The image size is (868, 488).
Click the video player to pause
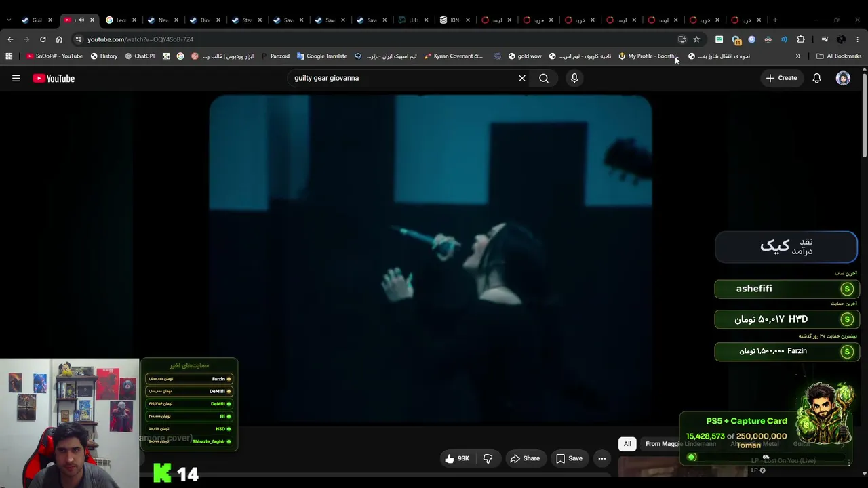point(431,260)
